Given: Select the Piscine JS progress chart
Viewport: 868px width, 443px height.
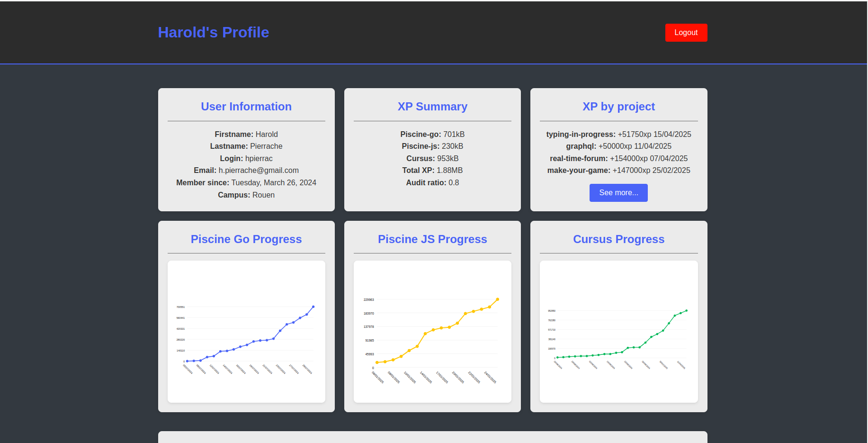Looking at the screenshot, I should 432,332.
